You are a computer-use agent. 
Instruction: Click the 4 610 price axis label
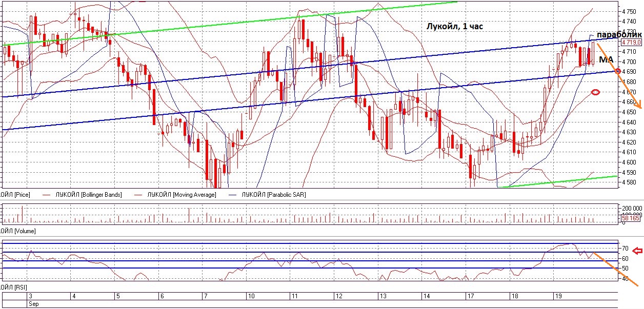[x=629, y=152]
